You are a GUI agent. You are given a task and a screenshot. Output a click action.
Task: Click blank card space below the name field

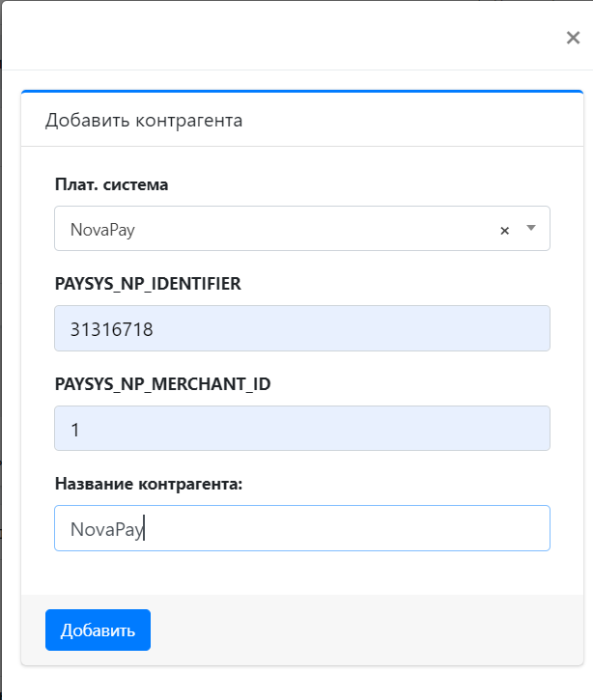pyautogui.click(x=302, y=573)
